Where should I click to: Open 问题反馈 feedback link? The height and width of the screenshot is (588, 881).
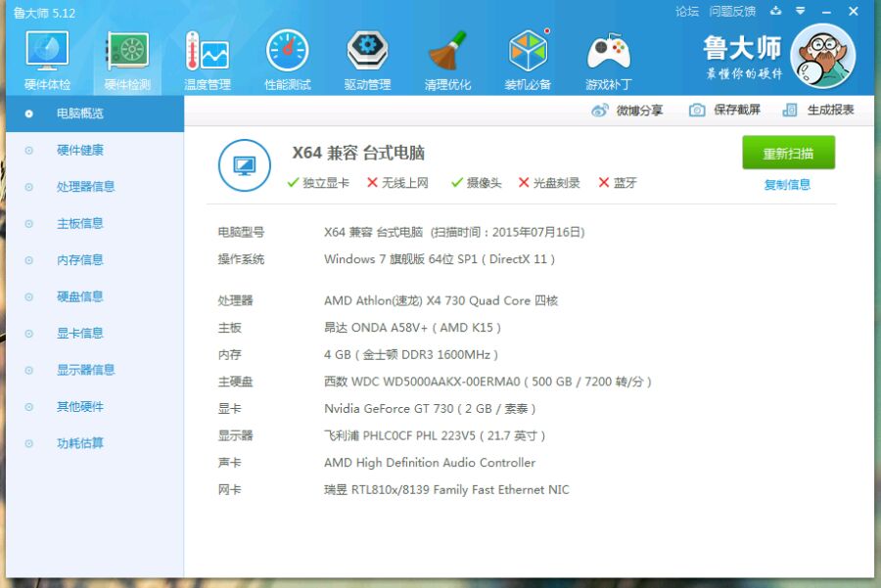(732, 11)
